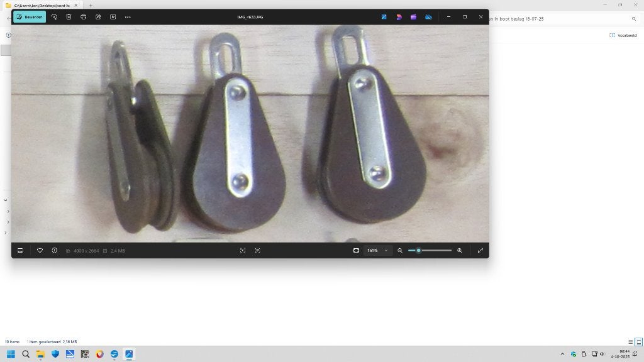Start the slideshow from the Photos toolbar
This screenshot has width=644, height=362.
[x=113, y=17]
